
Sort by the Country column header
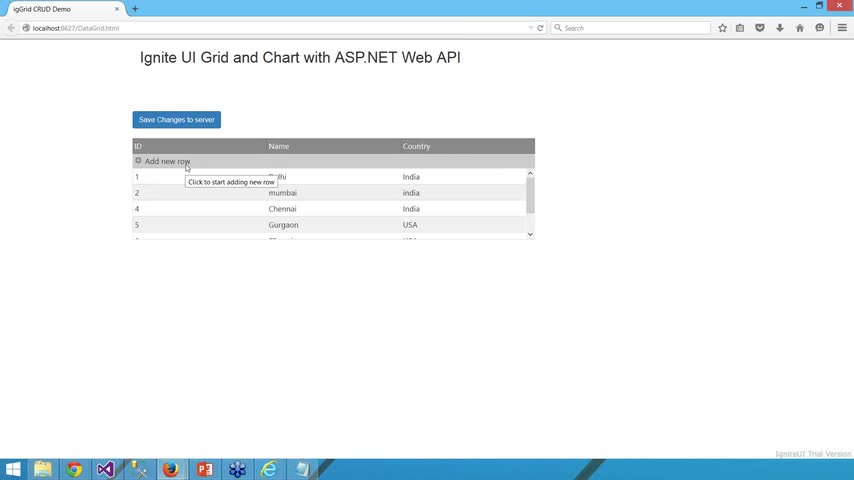[x=467, y=146]
